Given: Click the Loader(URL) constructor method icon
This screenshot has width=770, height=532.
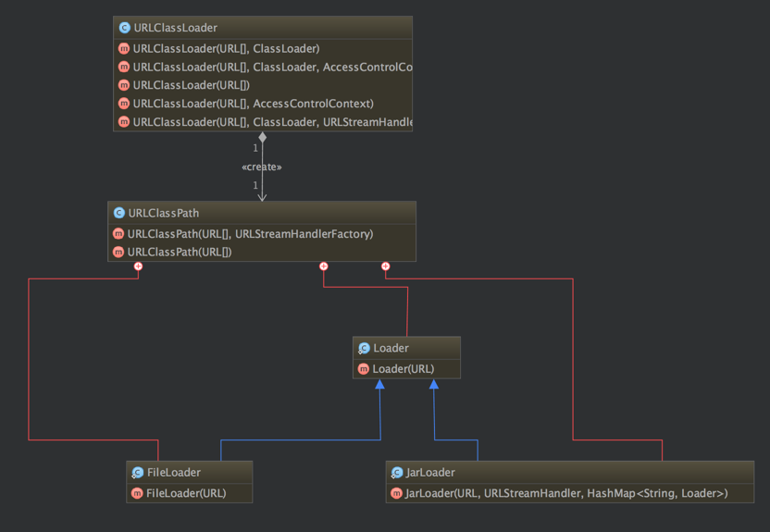Looking at the screenshot, I should point(363,369).
